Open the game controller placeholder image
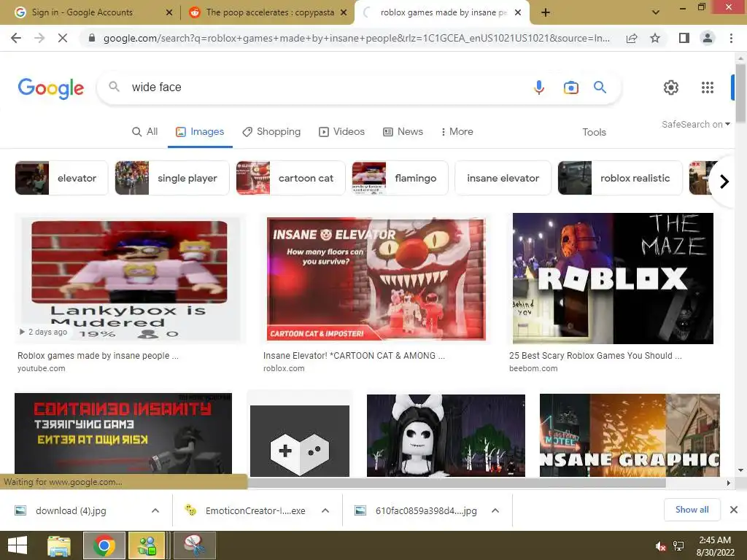Screen dimensions: 747x560 click(300, 440)
